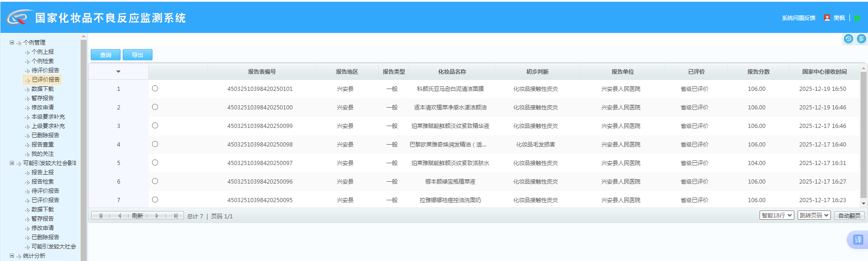Click the 查询 search button
Screen dimensions: 868x261
tap(106, 55)
